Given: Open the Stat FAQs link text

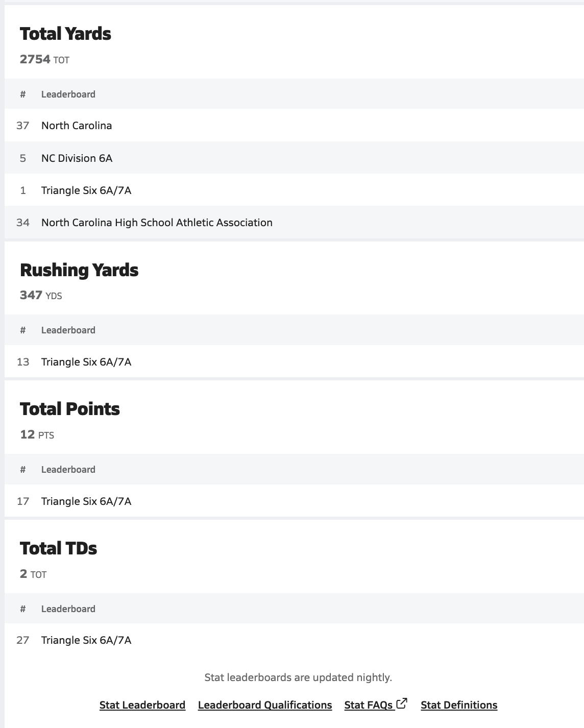Looking at the screenshot, I should pos(368,705).
